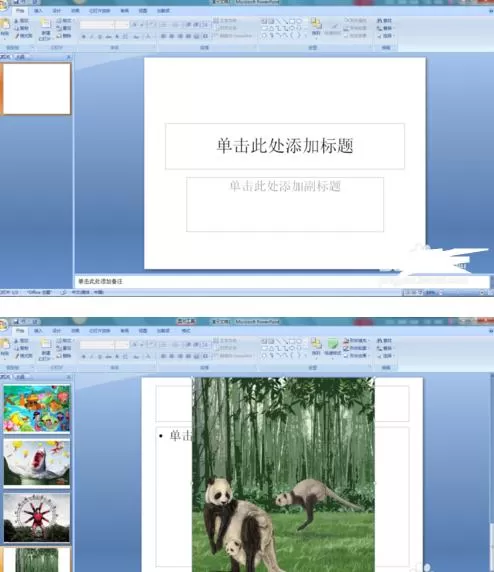Click panda kangaroo picture on lower slide
The width and height of the screenshot is (494, 572).
coord(283,474)
